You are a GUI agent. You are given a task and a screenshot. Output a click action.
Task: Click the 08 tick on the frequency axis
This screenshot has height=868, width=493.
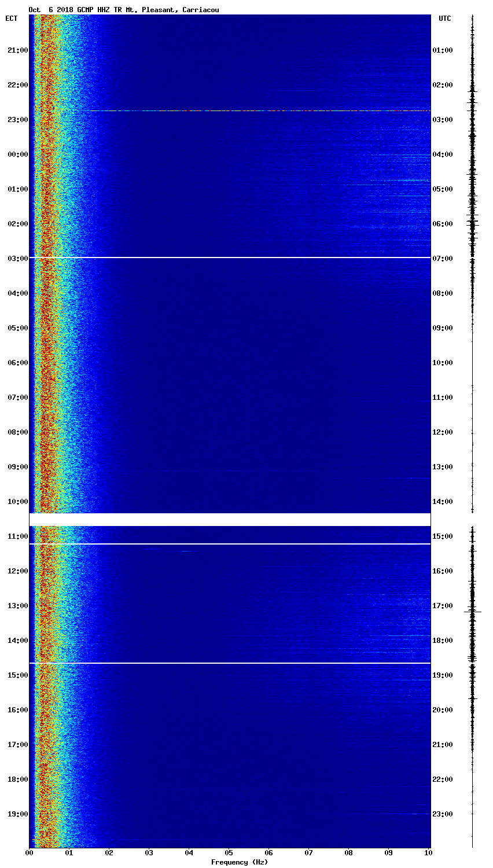pyautogui.click(x=349, y=853)
